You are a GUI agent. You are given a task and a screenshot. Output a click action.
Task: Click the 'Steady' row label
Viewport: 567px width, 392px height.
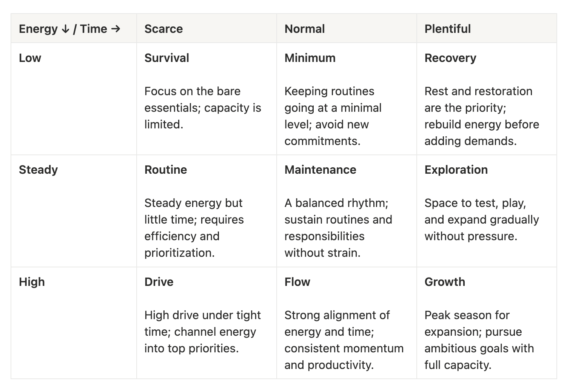point(38,170)
